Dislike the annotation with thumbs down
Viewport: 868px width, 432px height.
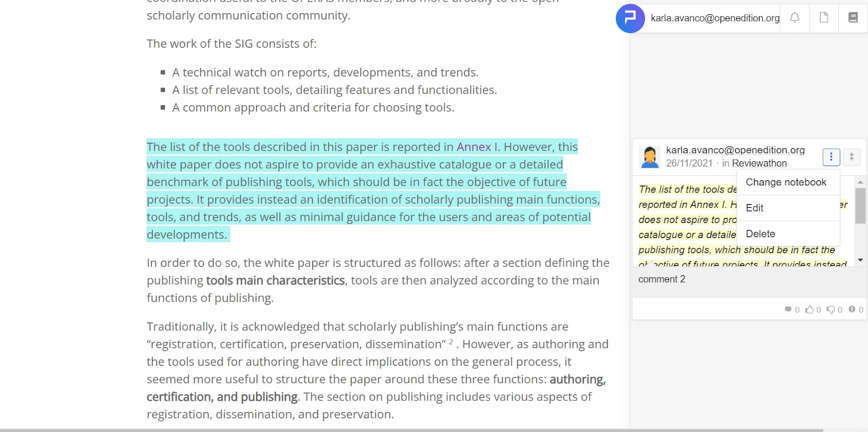pyautogui.click(x=831, y=309)
